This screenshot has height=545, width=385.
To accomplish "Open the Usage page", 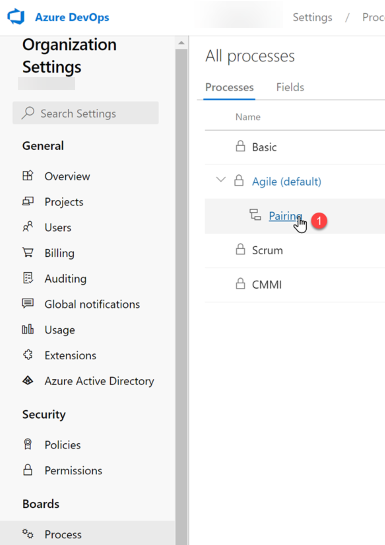I will pyautogui.click(x=59, y=330).
